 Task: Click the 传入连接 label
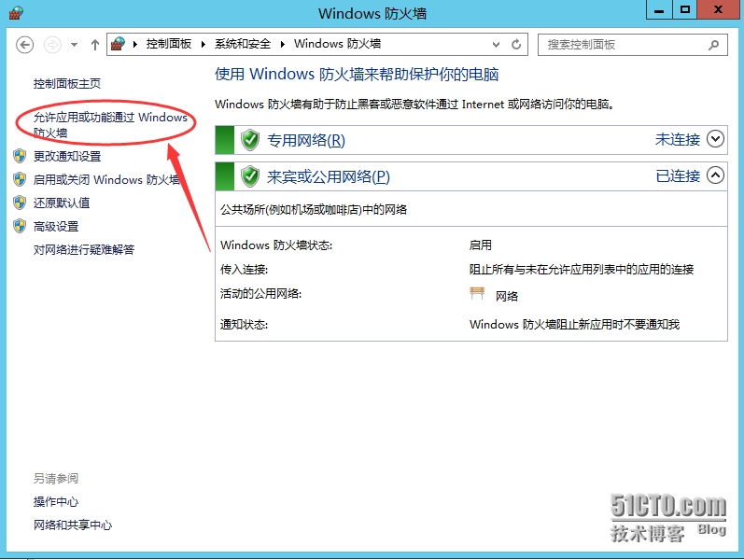tap(244, 270)
